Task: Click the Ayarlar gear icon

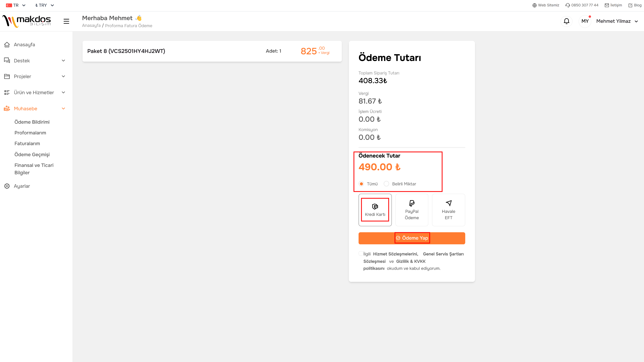Action: tap(7, 186)
